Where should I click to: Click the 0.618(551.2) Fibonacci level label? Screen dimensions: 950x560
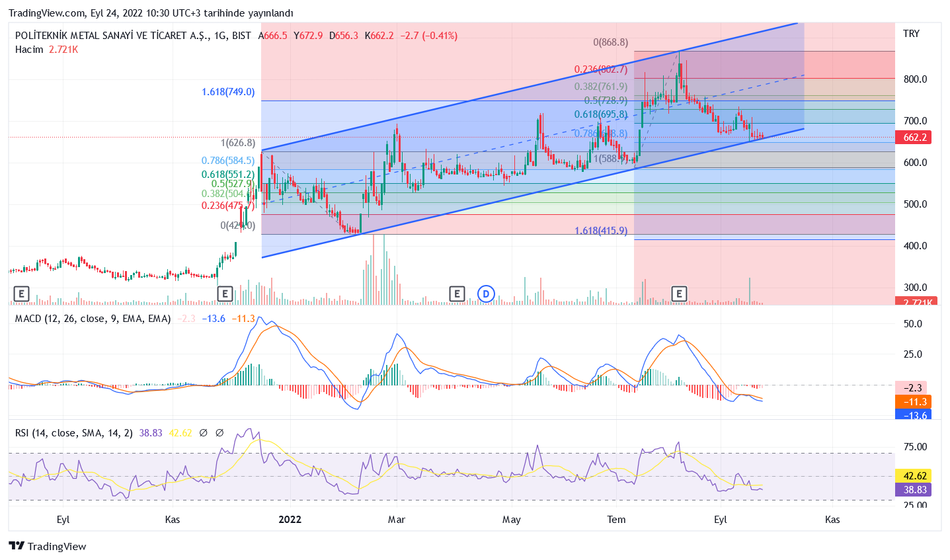[x=228, y=175]
